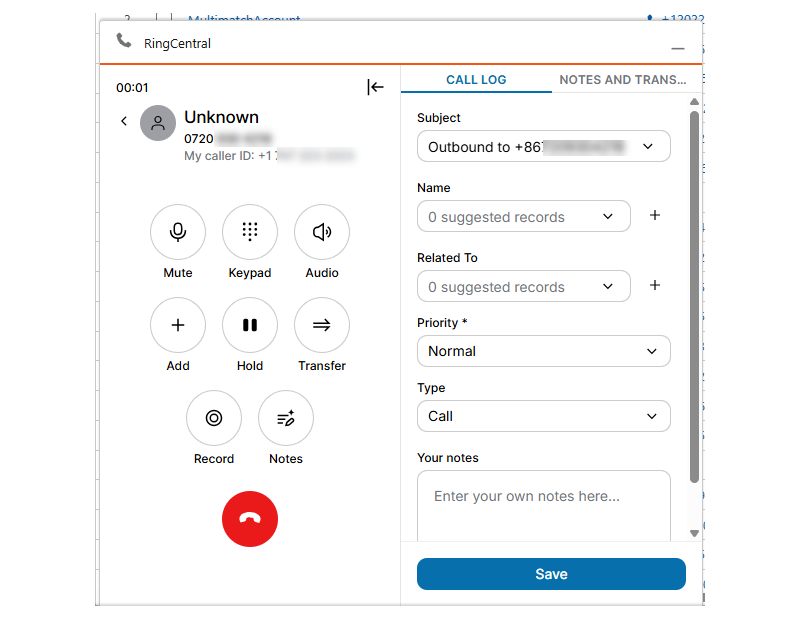Transfer the current call
This screenshot has height=623, width=800.
point(322,325)
